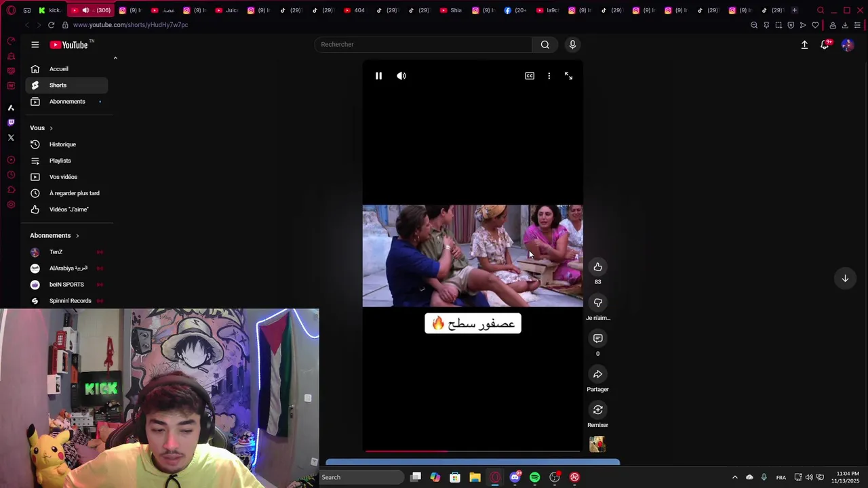Start voice search with microphone
The height and width of the screenshot is (488, 868).
tap(572, 45)
